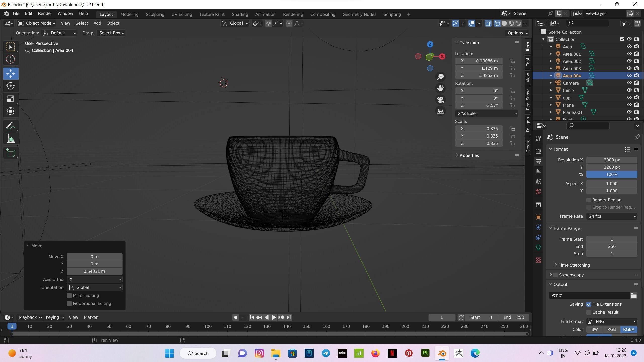644x362 pixels.
Task: Open the Tool properties tab icon
Action: coord(538,138)
